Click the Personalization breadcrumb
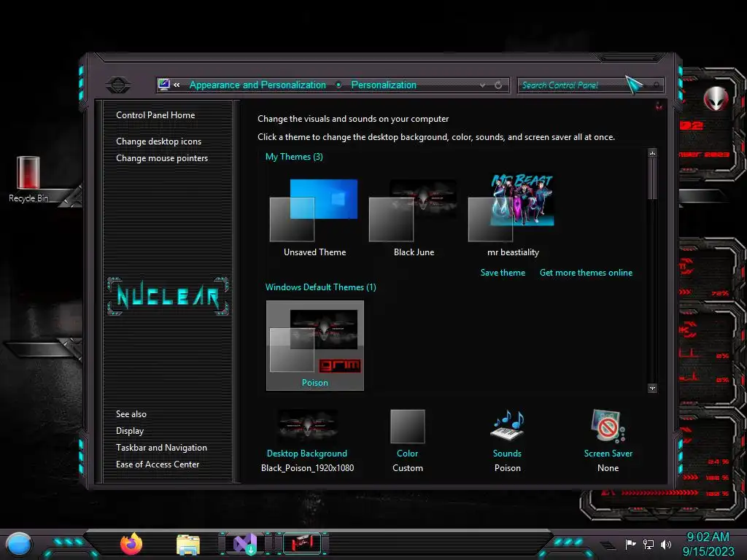The width and height of the screenshot is (747, 560). [384, 85]
